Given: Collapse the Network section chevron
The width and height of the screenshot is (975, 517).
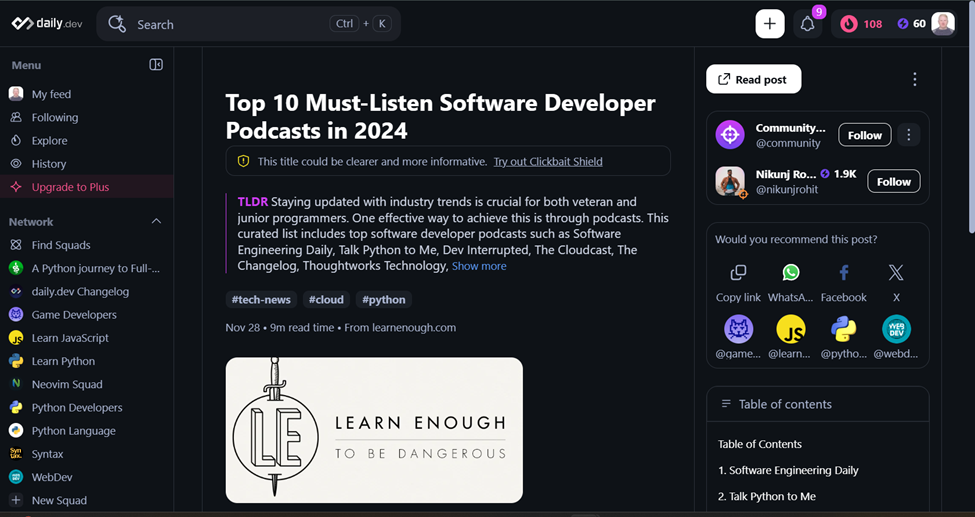Looking at the screenshot, I should point(156,221).
